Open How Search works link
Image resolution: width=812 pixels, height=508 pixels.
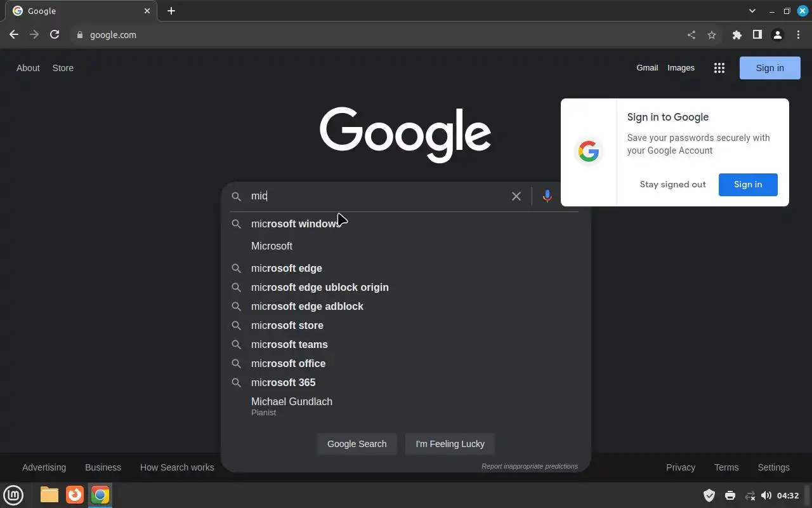[x=177, y=467]
